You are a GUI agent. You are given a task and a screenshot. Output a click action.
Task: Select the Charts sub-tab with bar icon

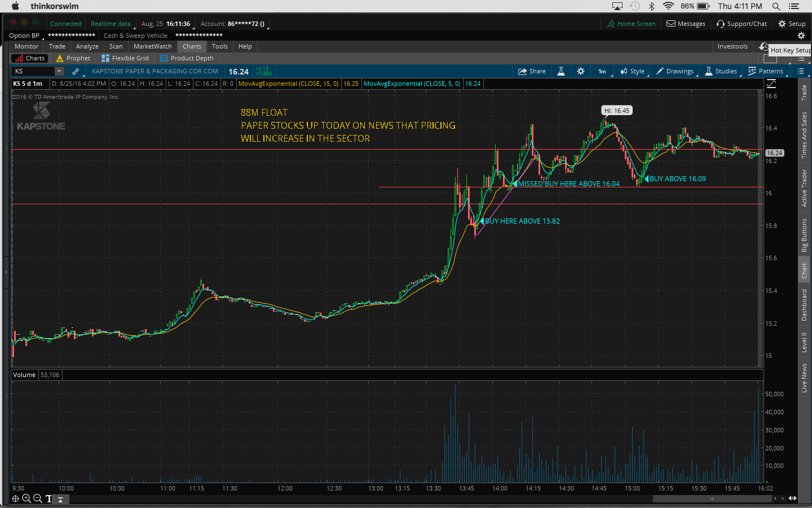30,58
